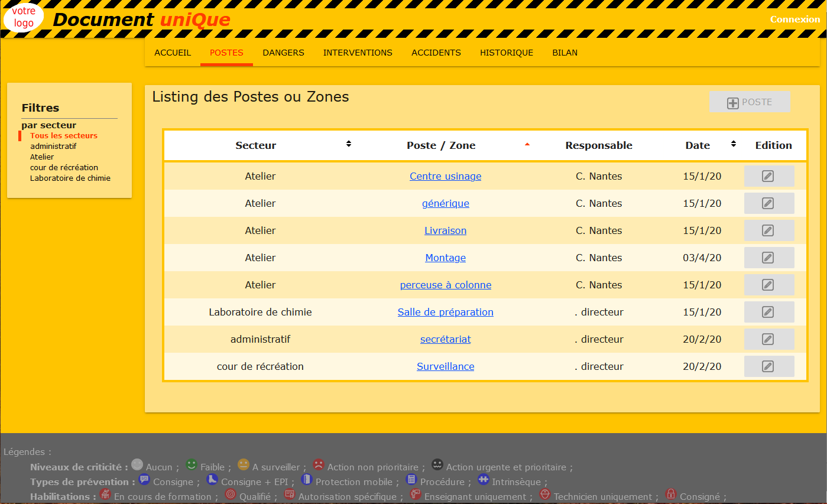The height and width of the screenshot is (504, 827).
Task: Open the DANGERS tab
Action: 283,53
